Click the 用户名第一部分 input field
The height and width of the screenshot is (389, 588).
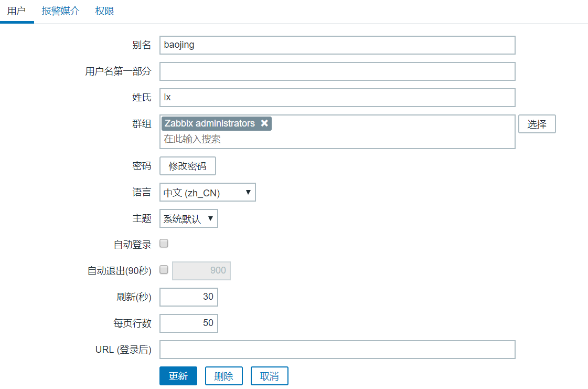coord(337,71)
